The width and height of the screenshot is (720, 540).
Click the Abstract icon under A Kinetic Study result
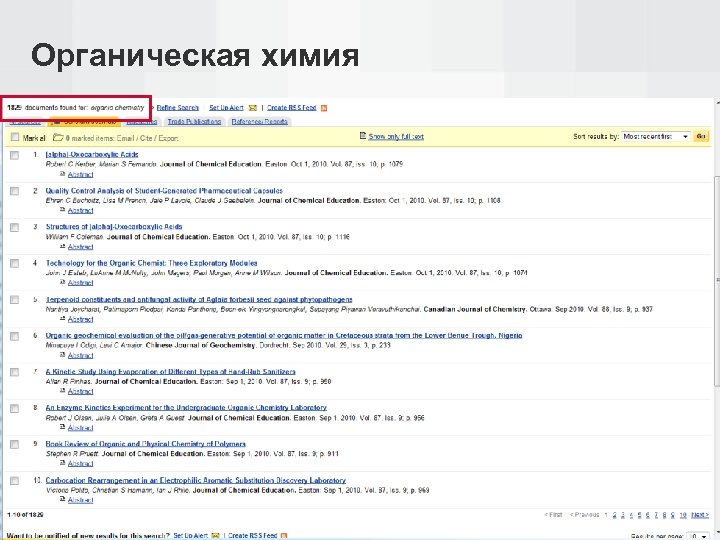click(63, 391)
